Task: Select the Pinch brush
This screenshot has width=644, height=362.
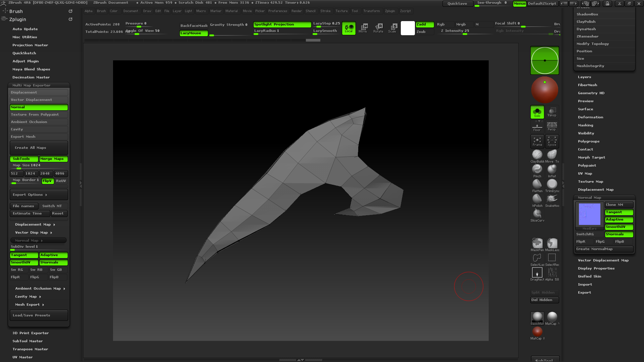Action: pos(537,171)
